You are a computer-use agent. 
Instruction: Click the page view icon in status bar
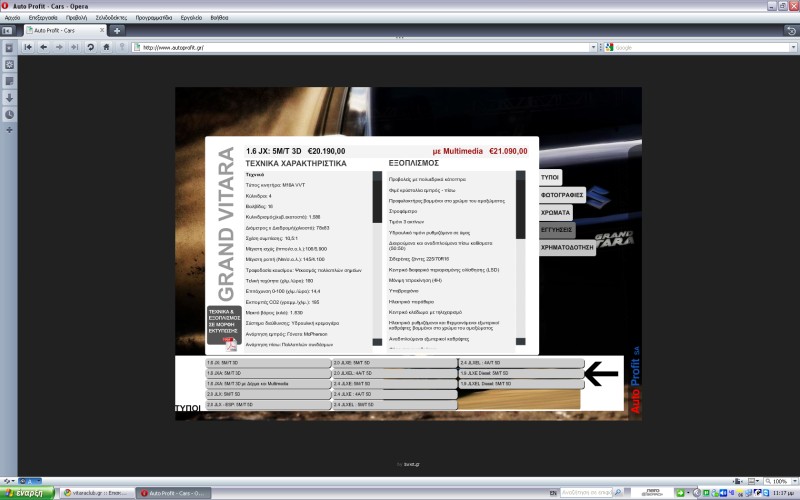(x=737, y=481)
